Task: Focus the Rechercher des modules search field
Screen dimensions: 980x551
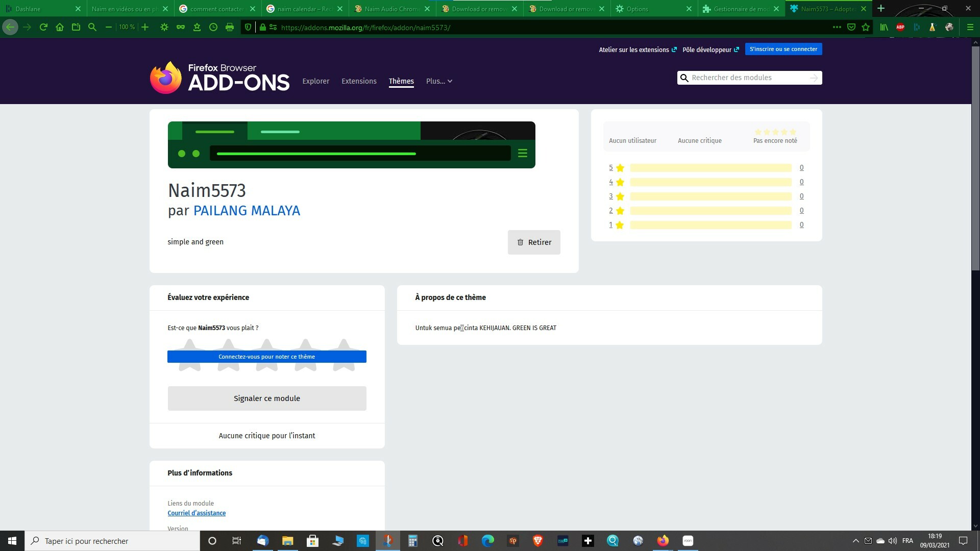Action: [748, 78]
